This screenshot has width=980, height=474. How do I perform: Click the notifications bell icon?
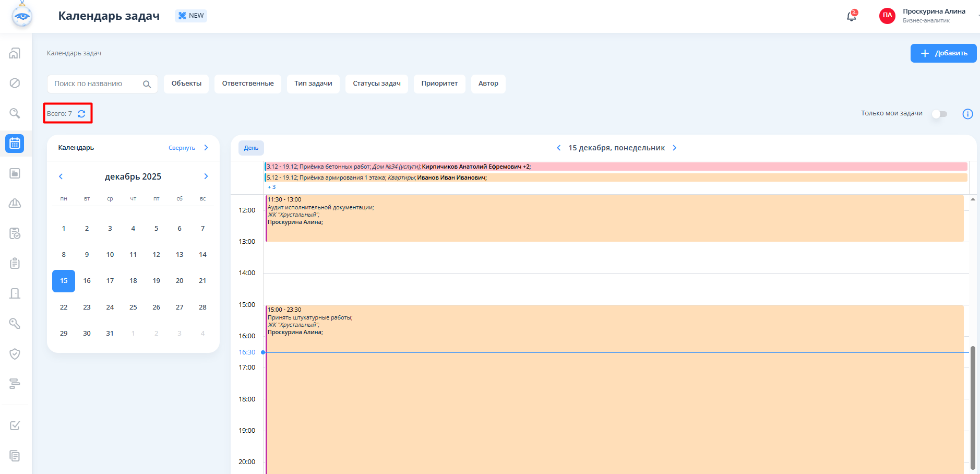click(851, 16)
